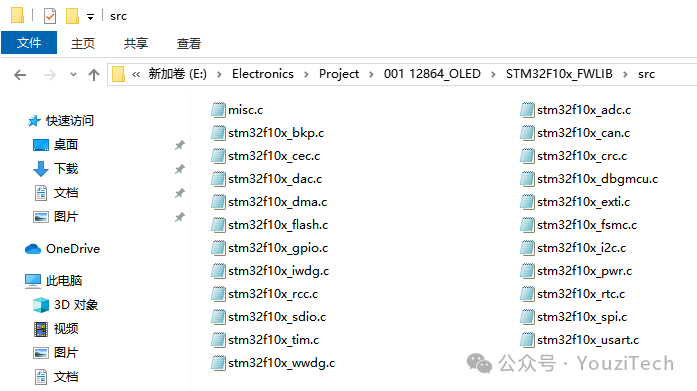Navigate to STM32F10x_FWLIB in address bar
Screen dimensions: 697x391
pos(559,74)
